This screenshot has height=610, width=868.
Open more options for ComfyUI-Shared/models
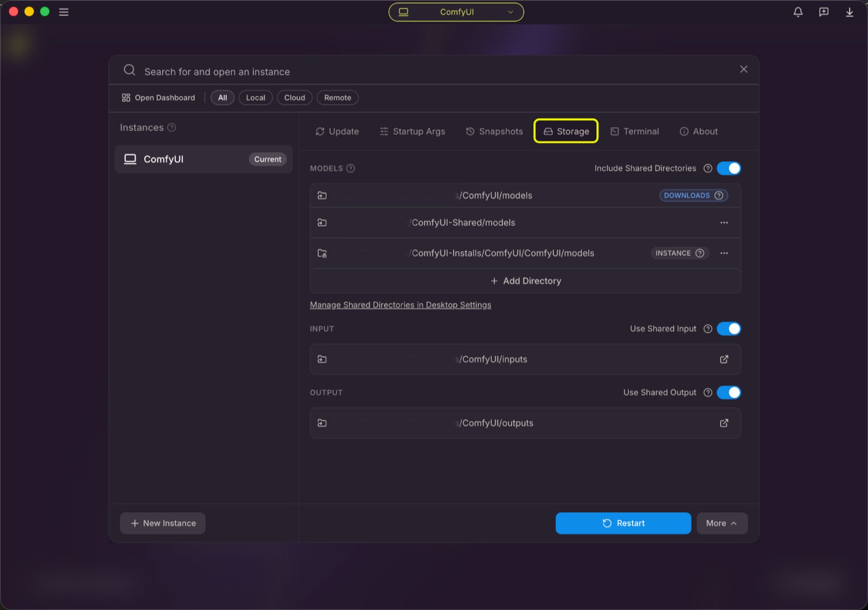(724, 223)
